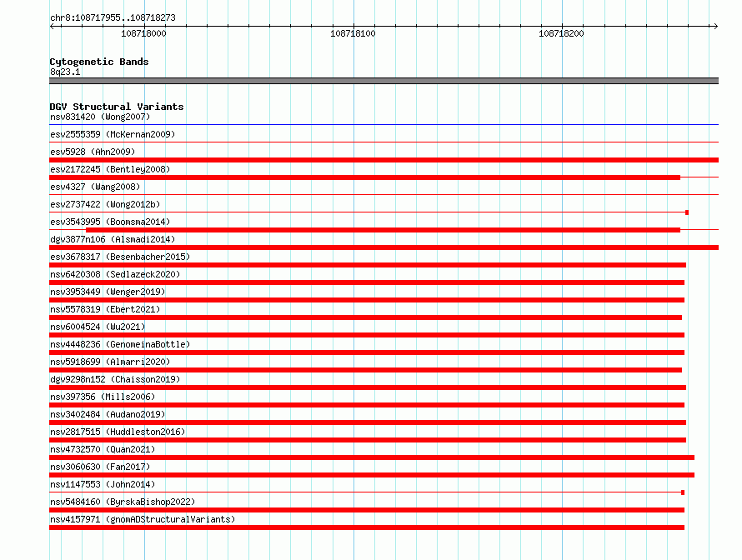This screenshot has height=560, width=742.
Task: Select variant label nsv4157971 (gnomADStructuralVariants)
Action: tap(143, 519)
